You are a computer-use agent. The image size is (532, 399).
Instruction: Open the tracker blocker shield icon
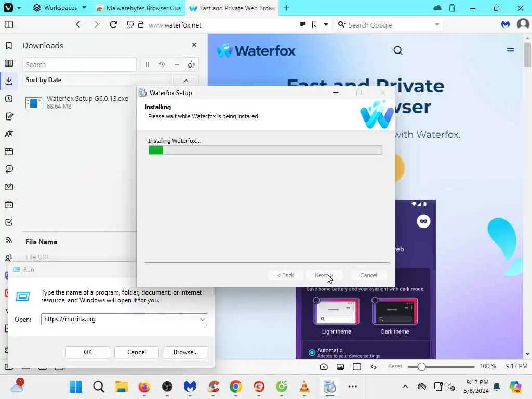click(130, 25)
